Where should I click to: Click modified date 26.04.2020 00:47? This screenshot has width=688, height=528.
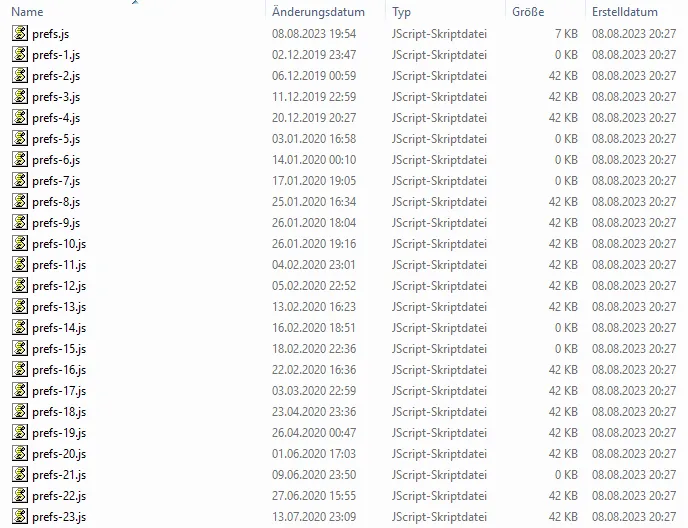(314, 433)
